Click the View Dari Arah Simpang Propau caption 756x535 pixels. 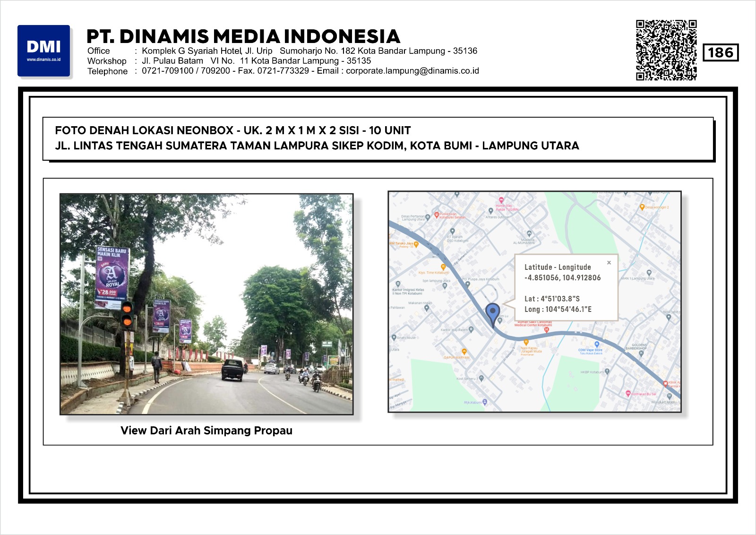pos(206,431)
